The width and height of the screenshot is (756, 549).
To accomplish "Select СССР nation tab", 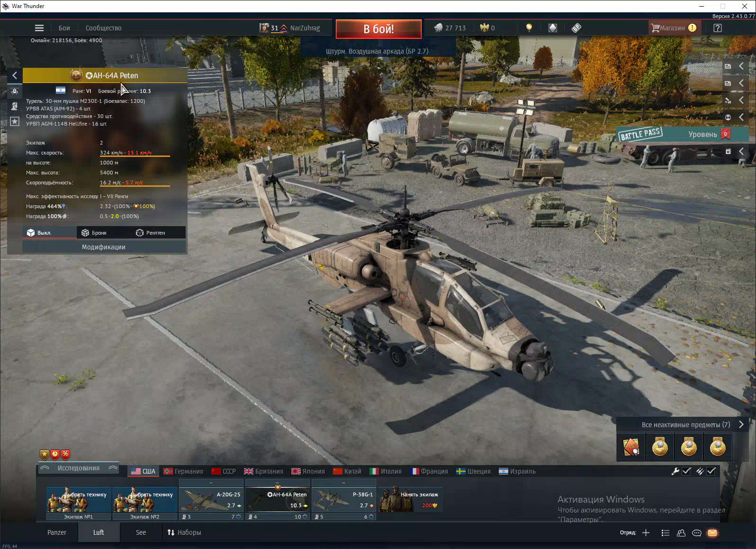I will [x=224, y=471].
